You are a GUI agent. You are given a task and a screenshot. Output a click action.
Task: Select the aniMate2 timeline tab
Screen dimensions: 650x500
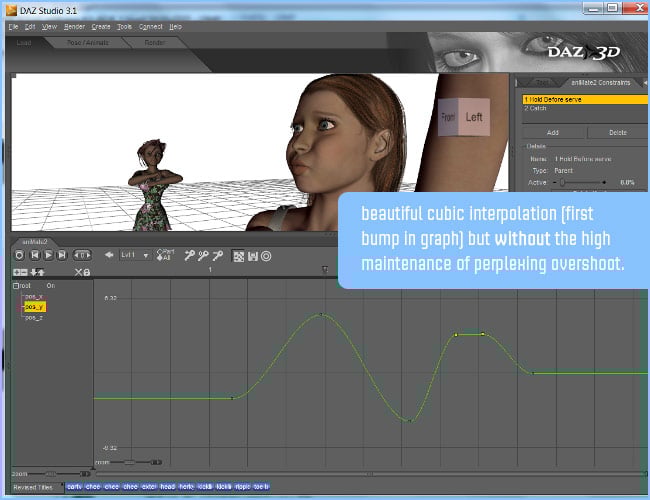click(x=34, y=242)
